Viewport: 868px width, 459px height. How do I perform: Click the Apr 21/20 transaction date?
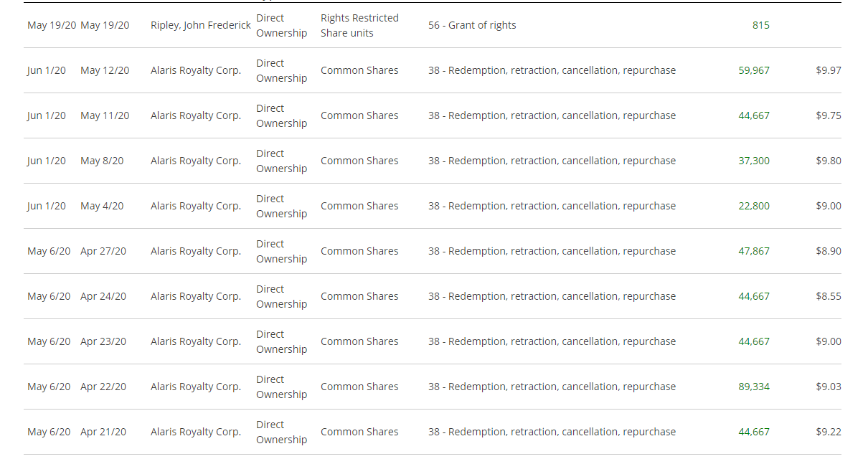tap(103, 432)
